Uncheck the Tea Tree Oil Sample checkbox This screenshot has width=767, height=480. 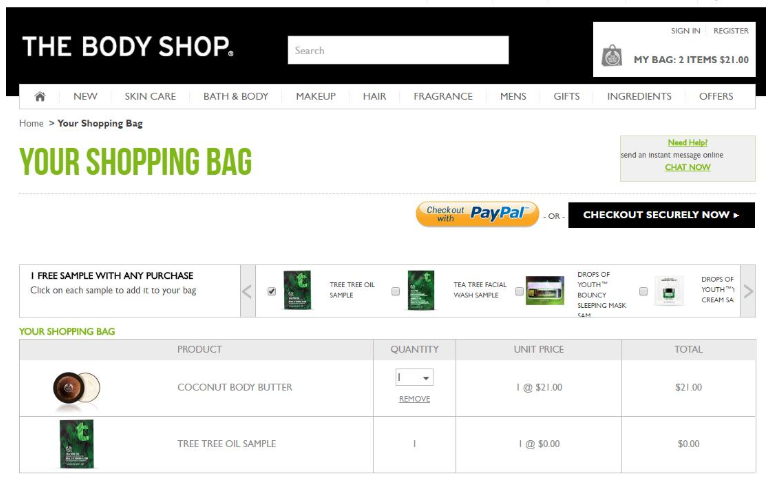pos(272,291)
